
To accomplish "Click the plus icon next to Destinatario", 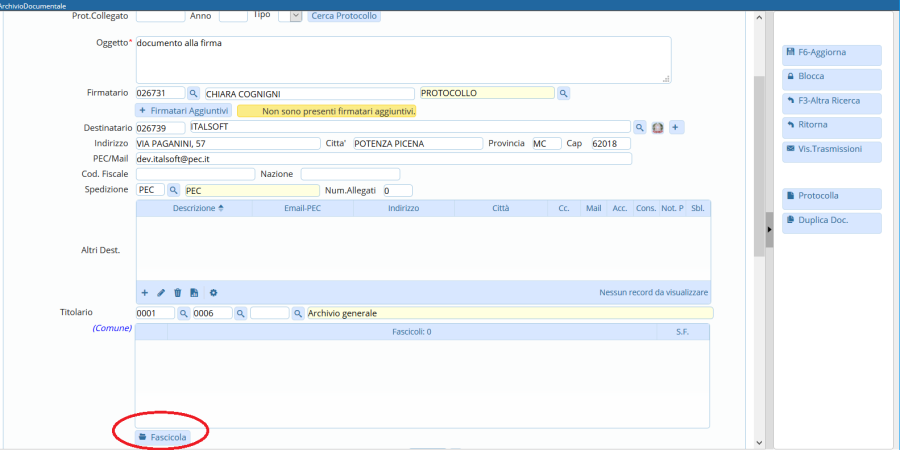I will coord(676,127).
